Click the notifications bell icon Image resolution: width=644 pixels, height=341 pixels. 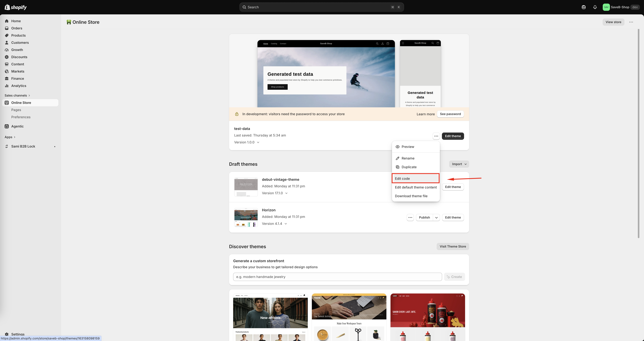(595, 7)
